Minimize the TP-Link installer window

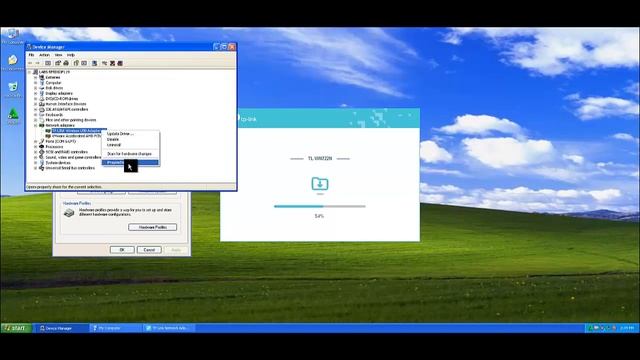[x=400, y=116]
